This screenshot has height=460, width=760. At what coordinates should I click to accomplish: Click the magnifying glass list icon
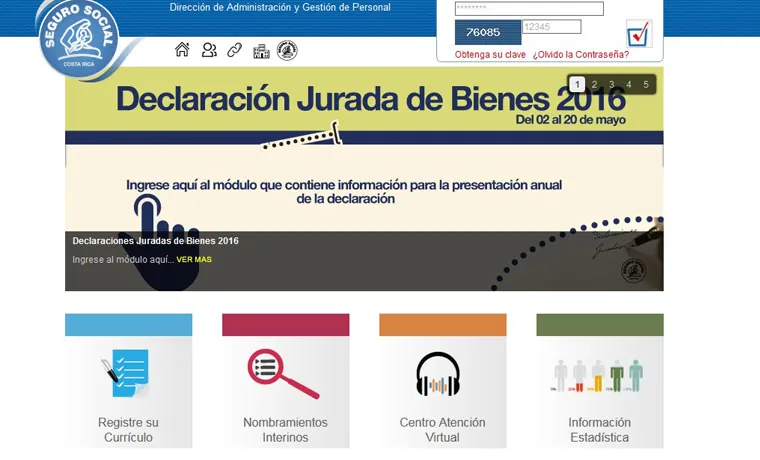tap(283, 374)
